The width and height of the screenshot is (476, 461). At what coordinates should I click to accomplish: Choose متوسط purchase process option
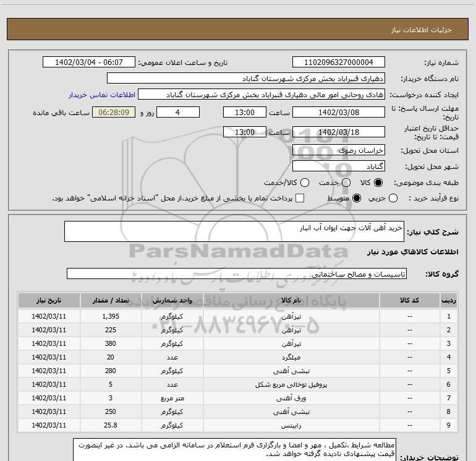(x=357, y=198)
